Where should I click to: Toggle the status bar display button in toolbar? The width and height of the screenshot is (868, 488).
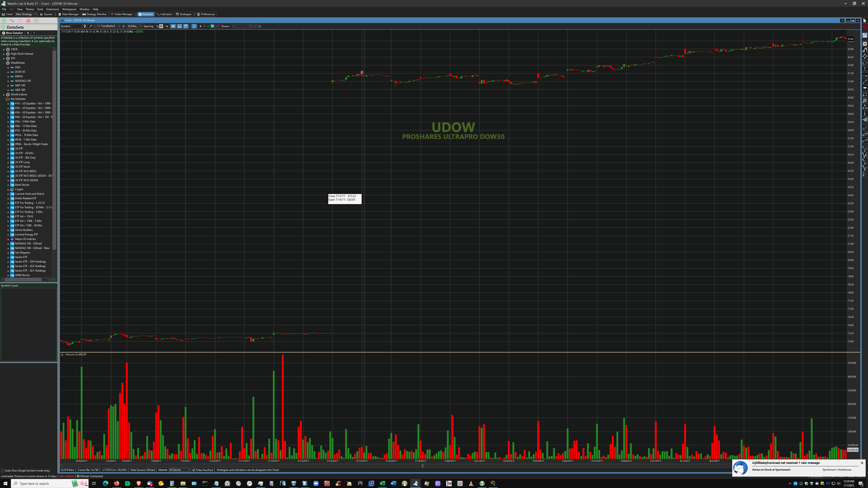coord(186,26)
